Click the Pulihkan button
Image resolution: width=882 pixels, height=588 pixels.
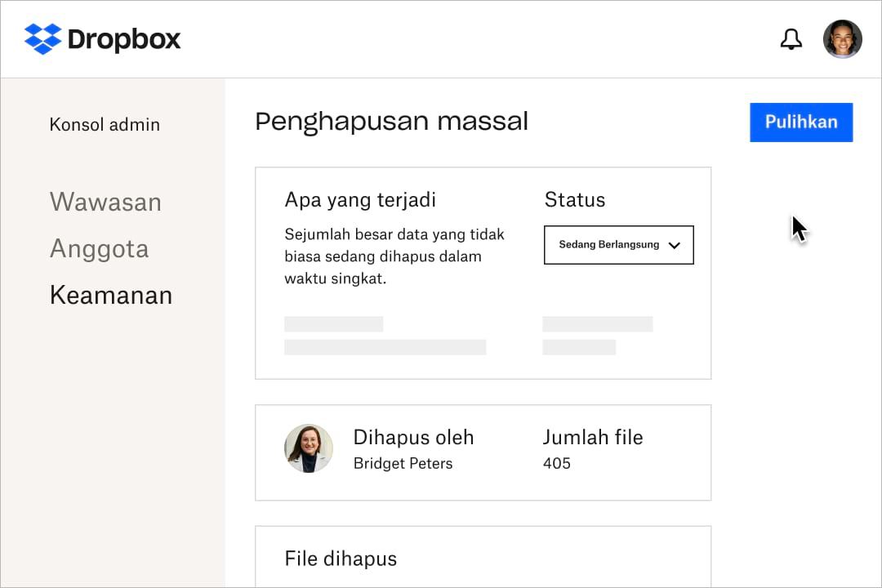[800, 122]
